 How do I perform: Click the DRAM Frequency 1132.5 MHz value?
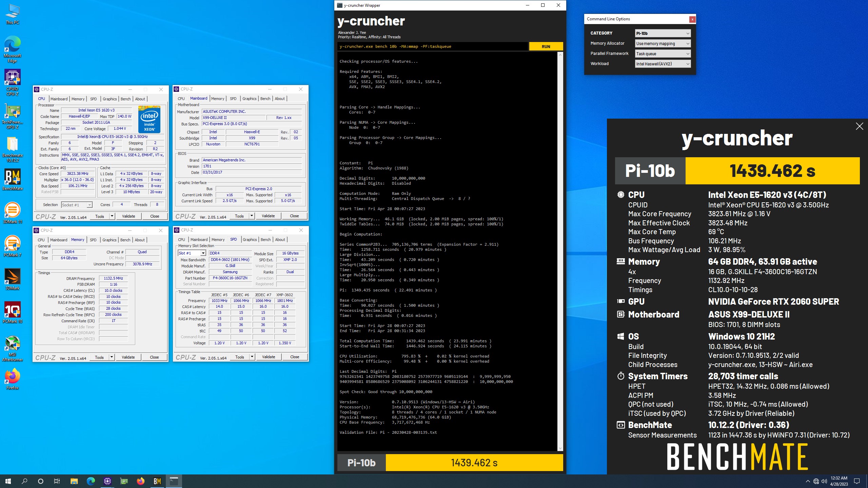pos(113,278)
